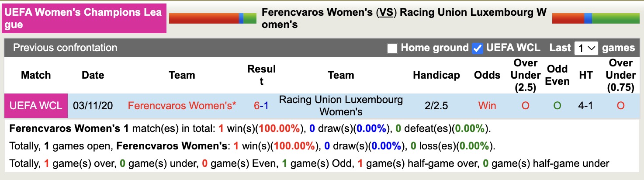Click the VS link in match title
This screenshot has height=180, width=644.
point(386,13)
